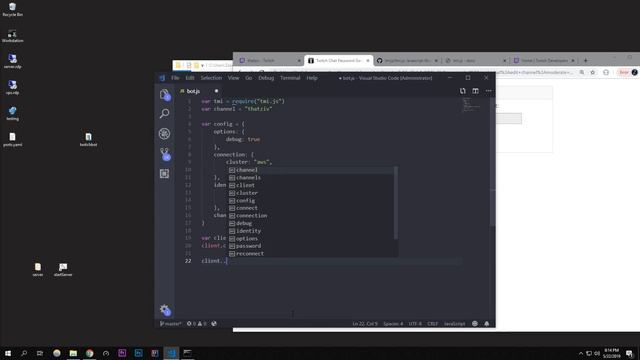Switch to first Twitch browser tab
This screenshot has width=640, height=360.
269,60
